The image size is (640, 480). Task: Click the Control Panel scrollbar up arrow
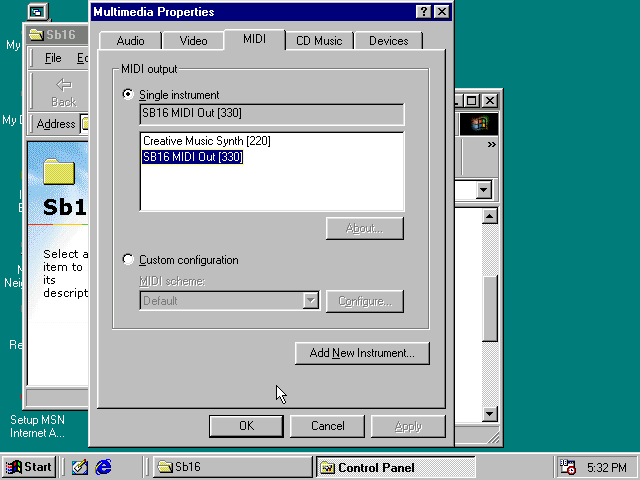point(489,216)
